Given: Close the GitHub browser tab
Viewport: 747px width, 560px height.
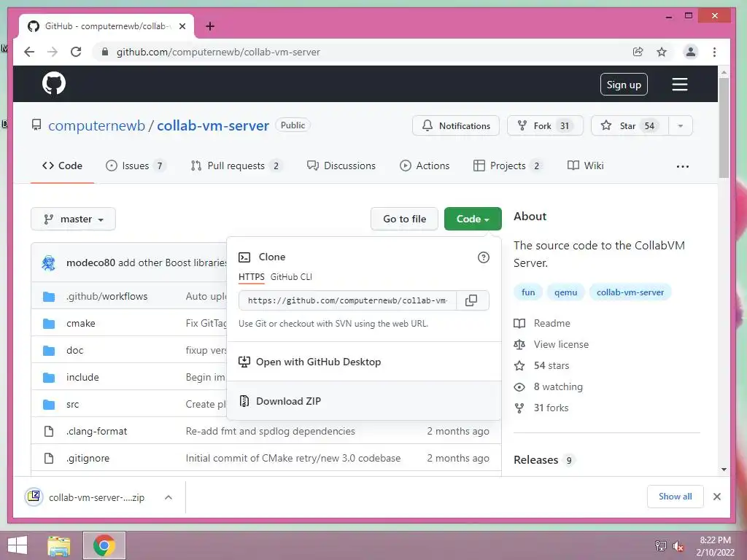Looking at the screenshot, I should [182, 26].
